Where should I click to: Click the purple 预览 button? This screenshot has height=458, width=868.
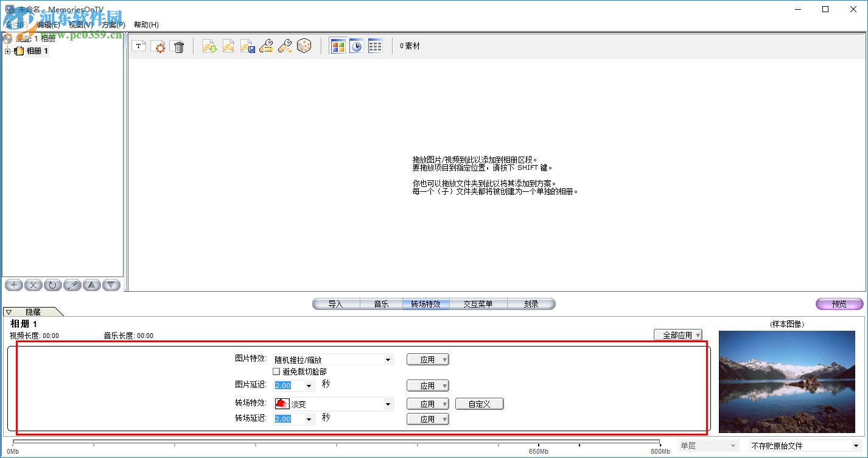pos(839,304)
